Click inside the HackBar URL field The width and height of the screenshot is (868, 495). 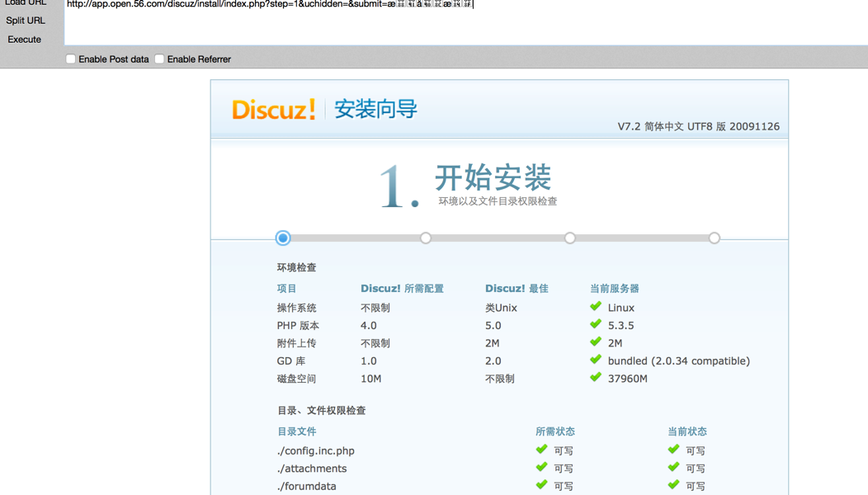point(466,22)
